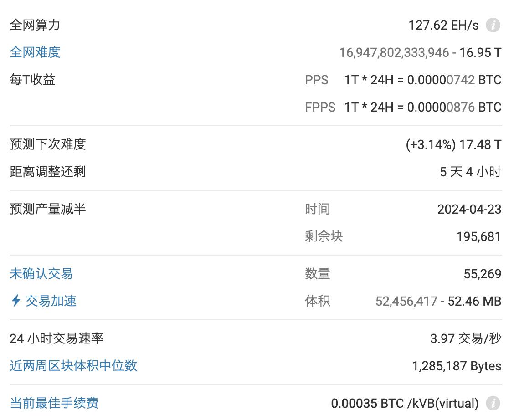Click the 每T收益 label
Viewport: 514px width, 420px height.
click(33, 80)
